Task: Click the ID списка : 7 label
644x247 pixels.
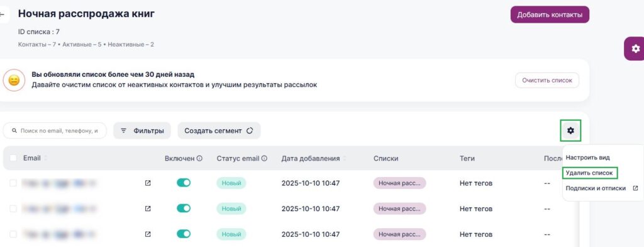Action: (x=39, y=32)
